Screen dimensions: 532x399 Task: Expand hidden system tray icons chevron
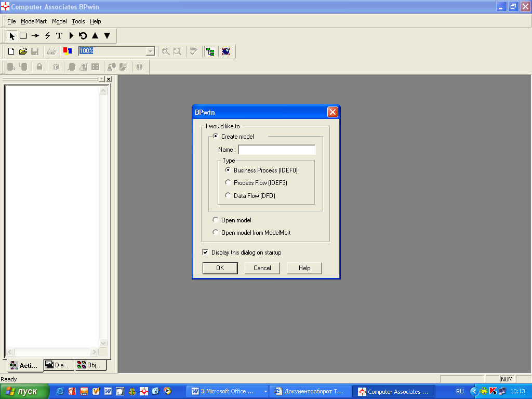pyautogui.click(x=474, y=391)
